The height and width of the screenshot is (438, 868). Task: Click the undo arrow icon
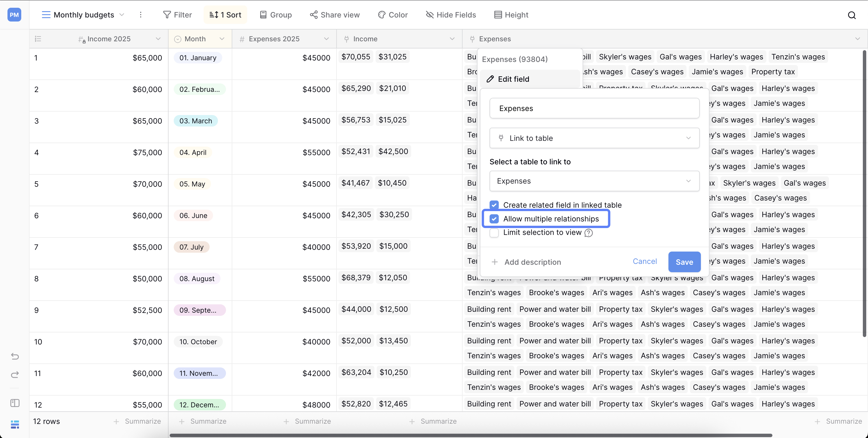15,356
